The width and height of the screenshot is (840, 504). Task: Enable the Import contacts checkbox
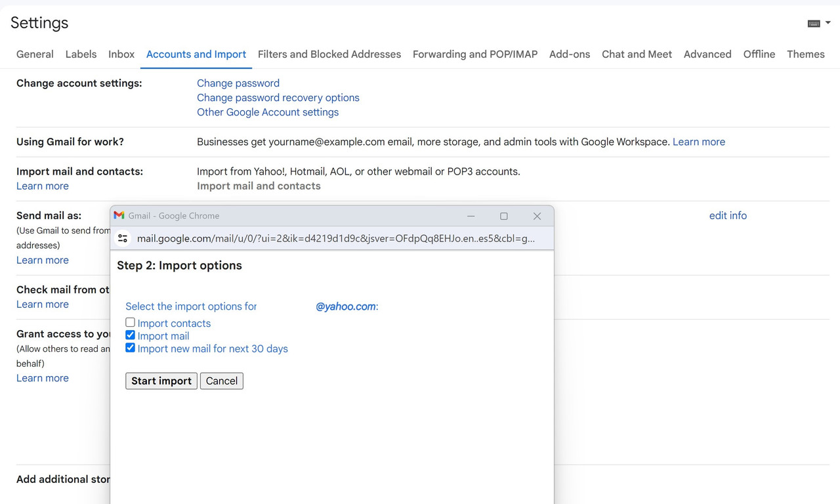click(x=130, y=322)
